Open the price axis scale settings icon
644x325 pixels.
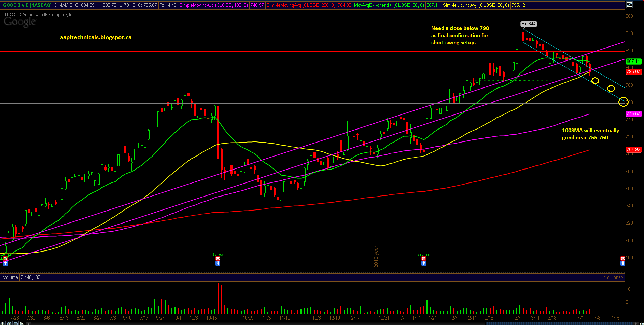[x=629, y=4]
